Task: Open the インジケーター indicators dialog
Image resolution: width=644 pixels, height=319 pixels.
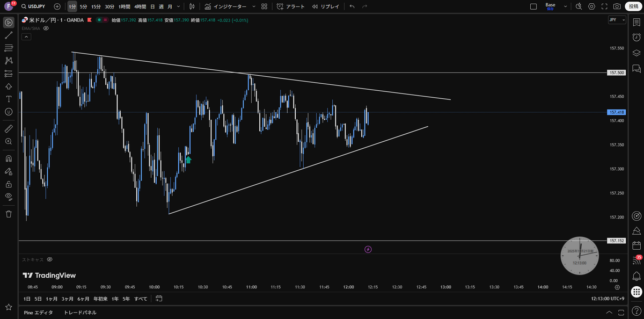Action: click(x=225, y=6)
